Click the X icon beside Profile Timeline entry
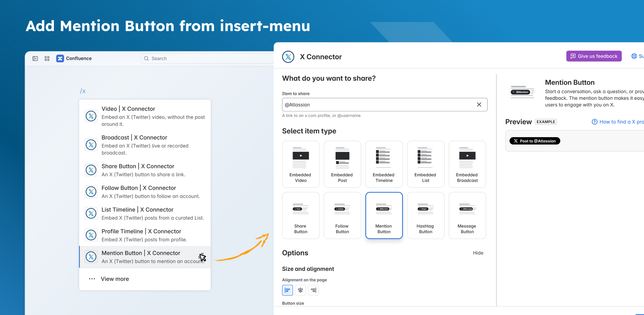Image resolution: width=644 pixels, height=315 pixels. [91, 235]
